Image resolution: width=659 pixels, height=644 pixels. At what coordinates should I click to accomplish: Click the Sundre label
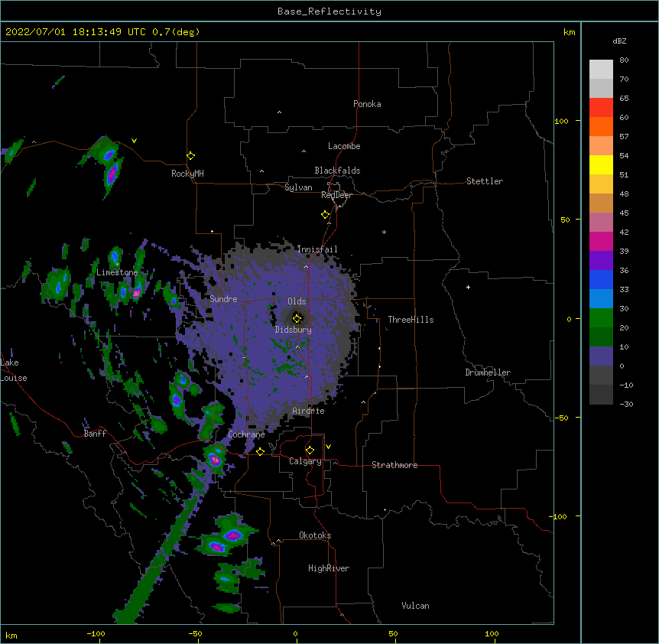click(223, 299)
